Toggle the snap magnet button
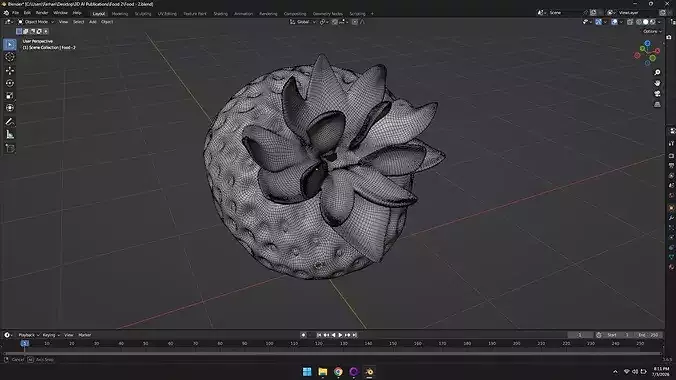 pos(335,22)
